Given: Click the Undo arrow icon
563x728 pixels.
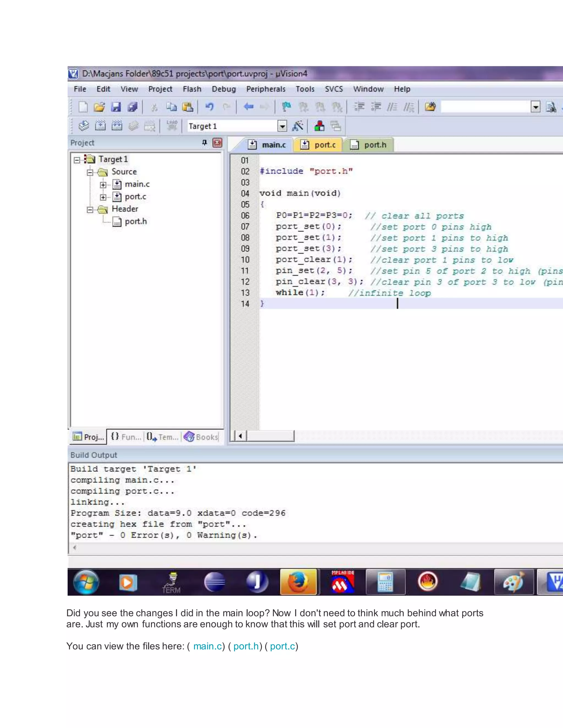Looking at the screenshot, I should click(x=209, y=107).
